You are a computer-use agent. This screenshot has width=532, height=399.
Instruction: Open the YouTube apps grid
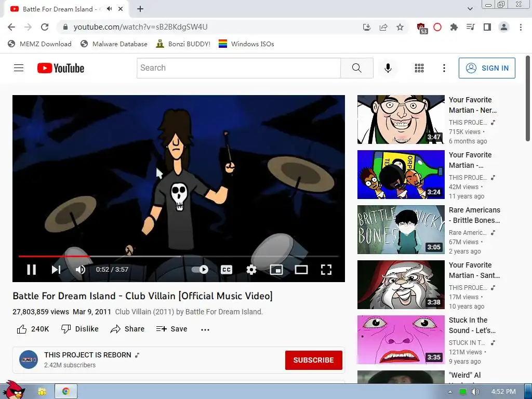coord(419,68)
